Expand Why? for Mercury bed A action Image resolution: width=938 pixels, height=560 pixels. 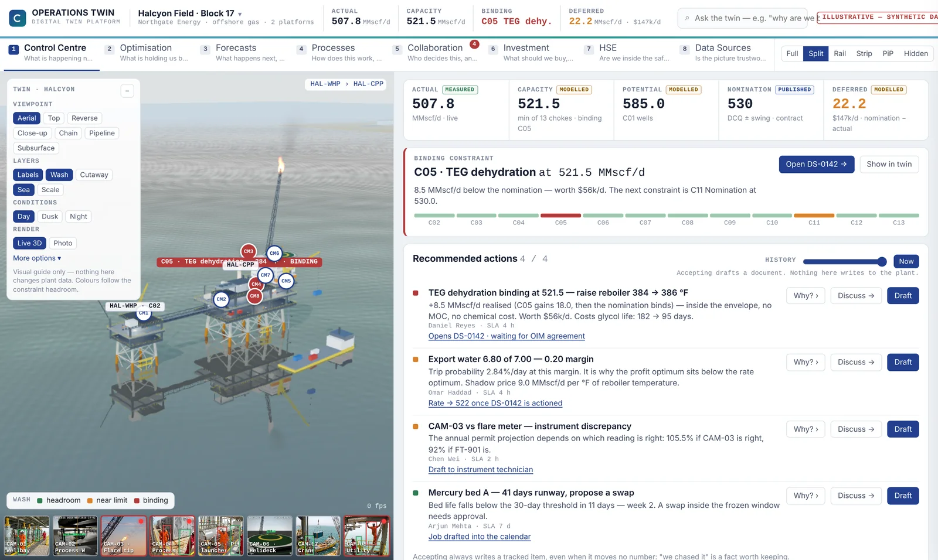(806, 496)
